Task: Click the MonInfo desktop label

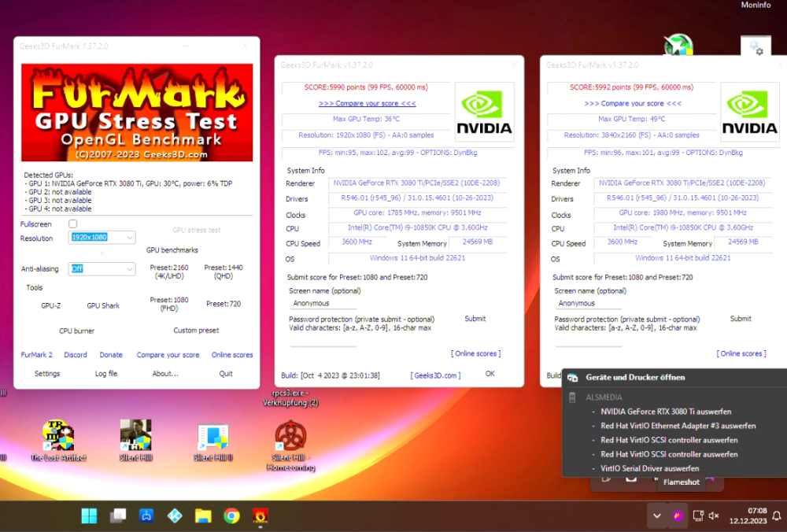Action: point(756,5)
